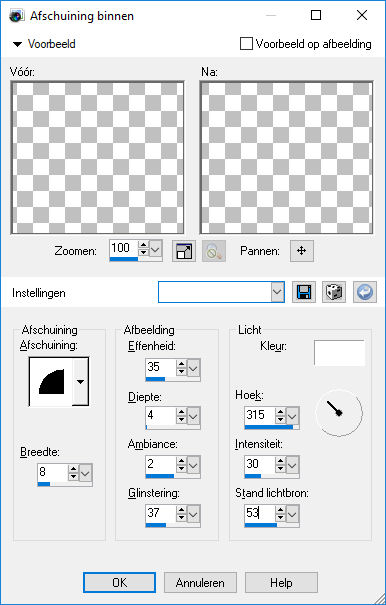The width and height of the screenshot is (386, 605).
Task: Click the Pannen navigate cross icon
Action: click(302, 251)
